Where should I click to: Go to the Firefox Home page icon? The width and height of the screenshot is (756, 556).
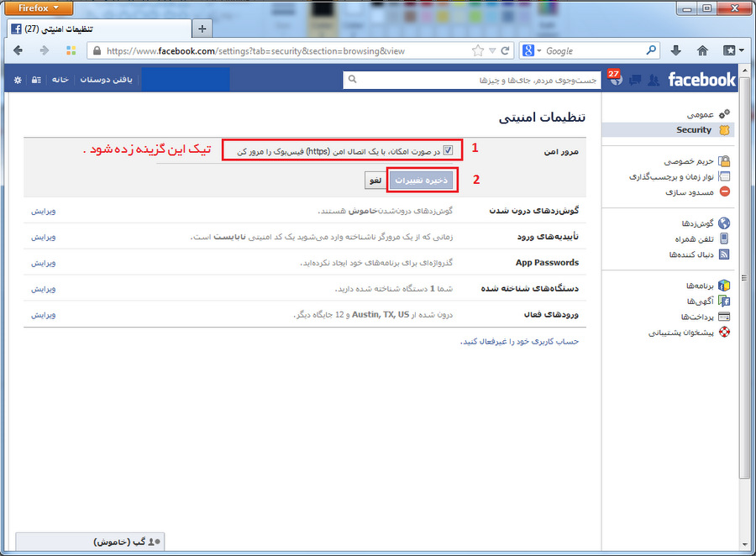pos(702,50)
